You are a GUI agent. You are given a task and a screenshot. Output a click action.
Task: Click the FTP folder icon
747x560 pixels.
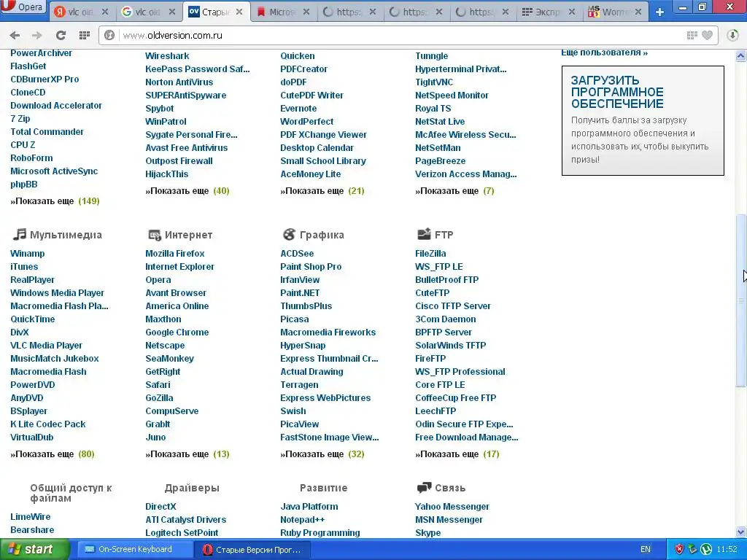[424, 234]
